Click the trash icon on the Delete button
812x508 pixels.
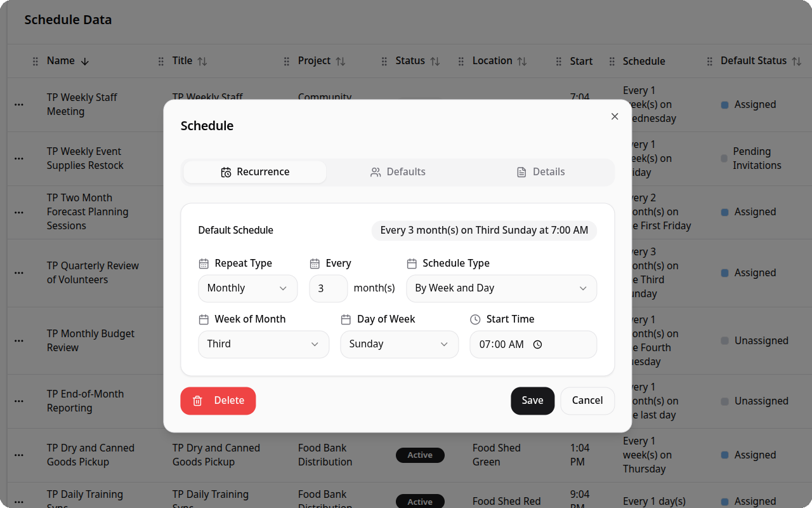pyautogui.click(x=197, y=401)
